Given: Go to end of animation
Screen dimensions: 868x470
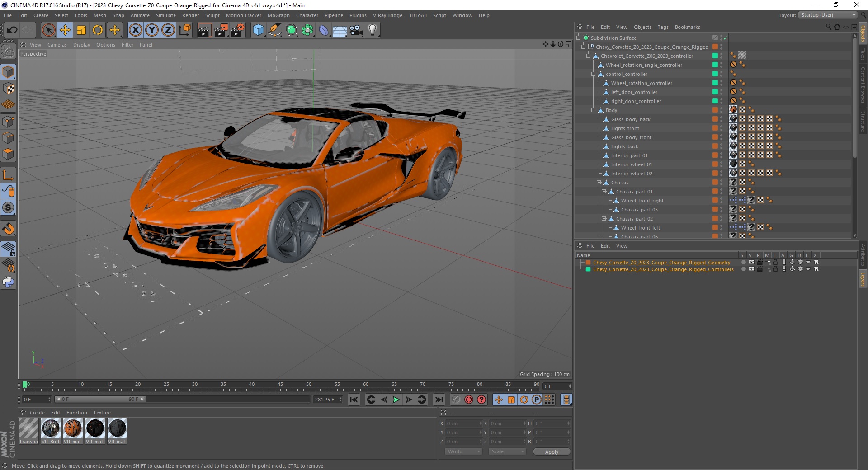Looking at the screenshot, I should tap(439, 399).
